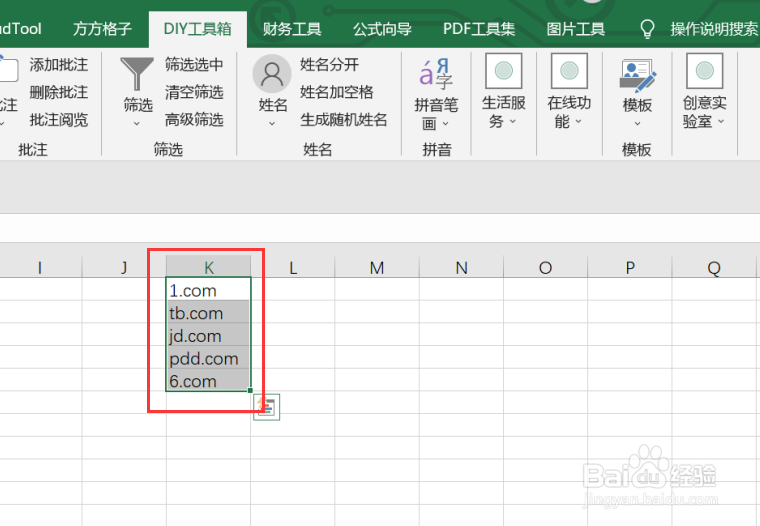760x526 pixels.
Task: Click 姓名加空格 command
Action: tap(336, 92)
